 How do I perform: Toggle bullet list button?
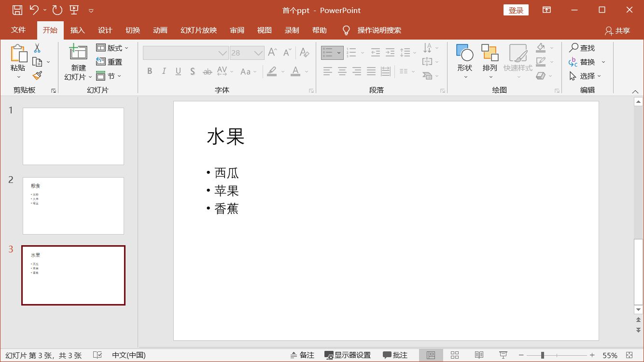(x=328, y=52)
